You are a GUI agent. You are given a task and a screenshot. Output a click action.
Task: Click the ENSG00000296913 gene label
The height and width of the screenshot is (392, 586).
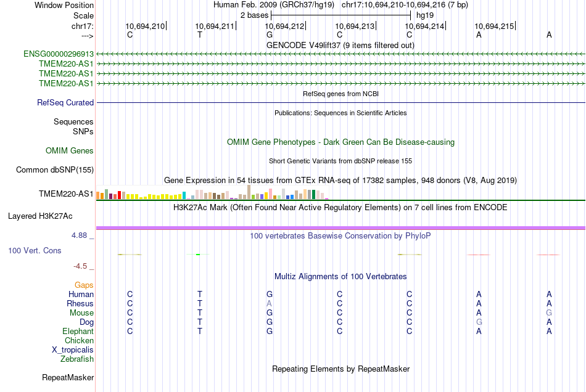click(59, 54)
